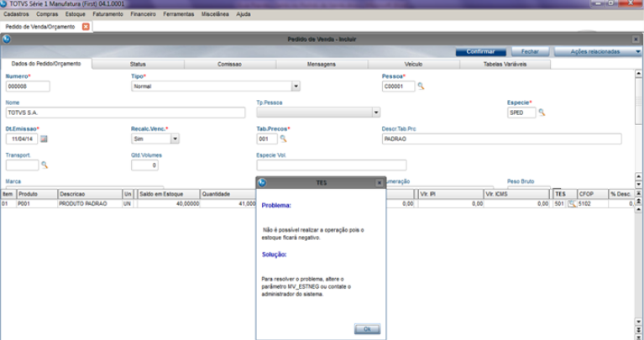Switch to the Veiculo tab

pyautogui.click(x=414, y=64)
